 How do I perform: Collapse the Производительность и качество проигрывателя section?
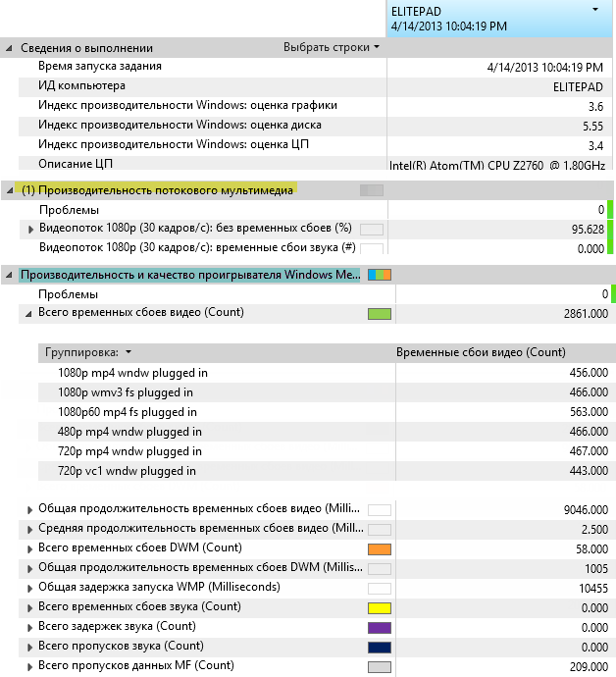coord(9,275)
